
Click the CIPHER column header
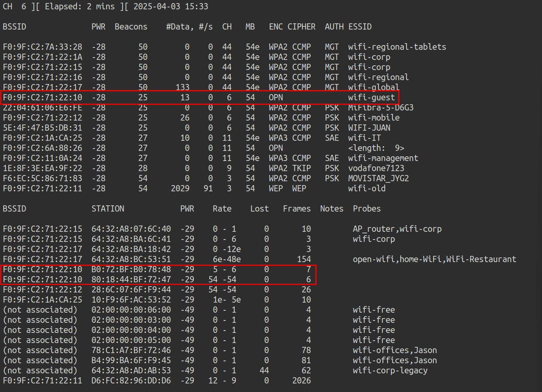coord(301,27)
